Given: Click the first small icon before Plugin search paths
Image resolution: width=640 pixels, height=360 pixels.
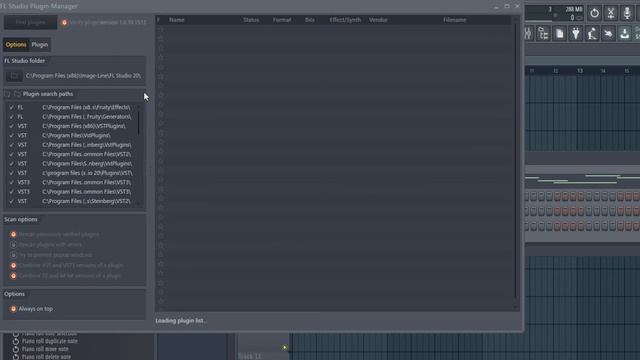Looking at the screenshot, I should (x=7, y=94).
